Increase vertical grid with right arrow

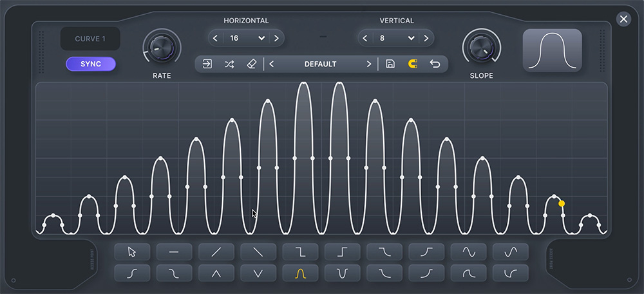pos(426,38)
